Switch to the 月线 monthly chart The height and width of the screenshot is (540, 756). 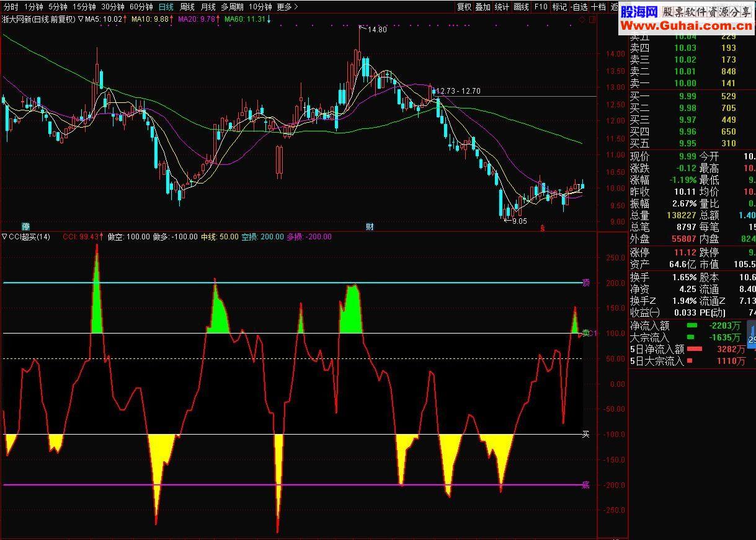click(x=208, y=7)
